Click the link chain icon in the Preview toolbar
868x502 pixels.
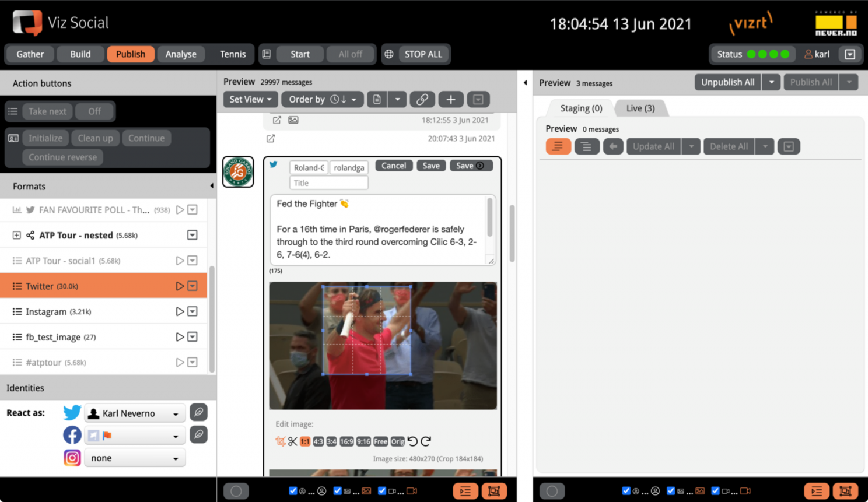422,100
